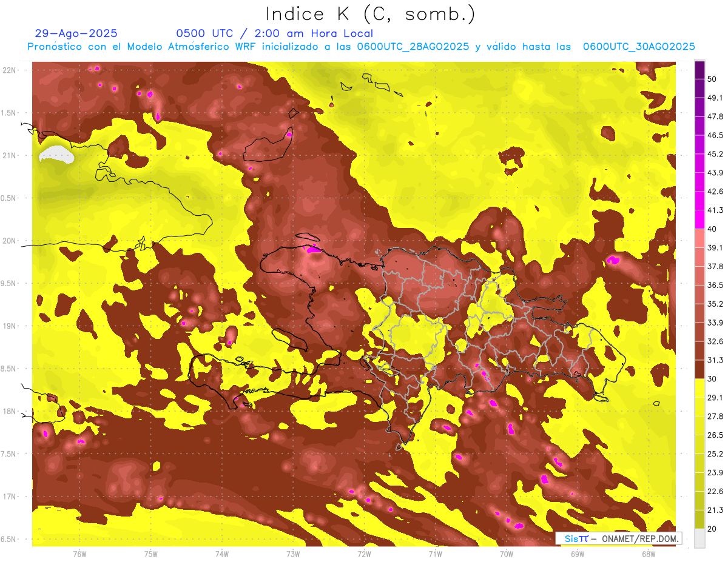Image resolution: width=728 pixels, height=562 pixels.
Task: Click the "74W" longitude label
Action: pos(222,554)
